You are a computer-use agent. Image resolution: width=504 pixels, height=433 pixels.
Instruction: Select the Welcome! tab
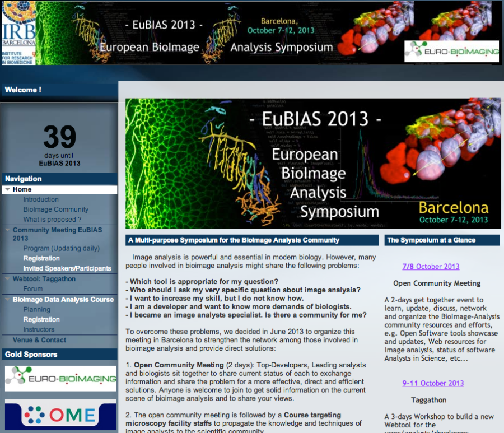21,90
